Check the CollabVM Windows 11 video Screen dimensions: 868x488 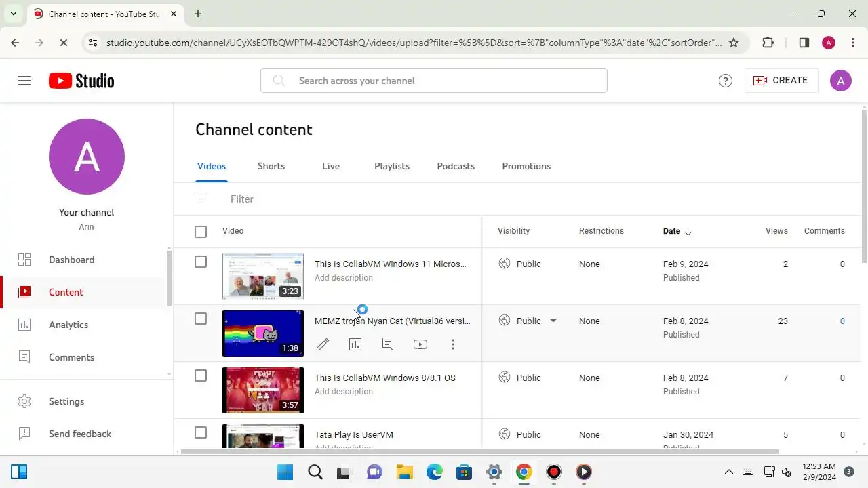coord(201,262)
